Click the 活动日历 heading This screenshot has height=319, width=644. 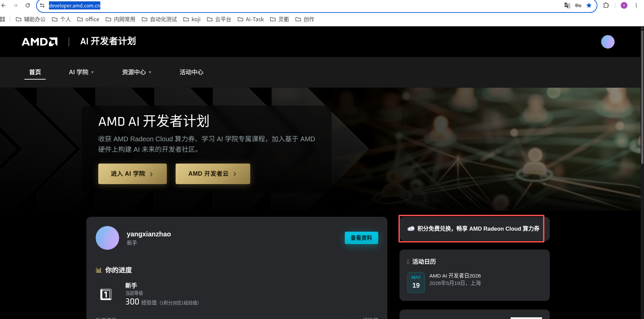click(424, 262)
